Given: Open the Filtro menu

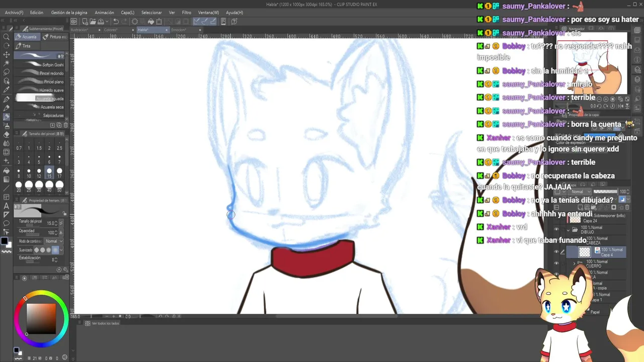Looking at the screenshot, I should tap(187, 13).
